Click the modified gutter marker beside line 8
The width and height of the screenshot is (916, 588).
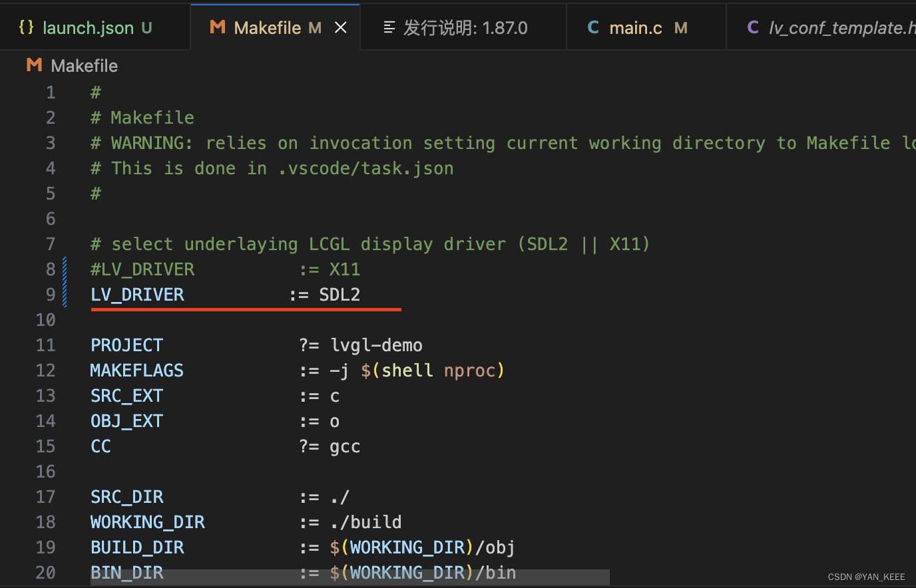pyautogui.click(x=65, y=269)
